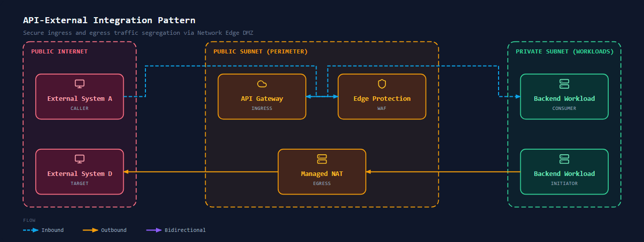Select the PRIVATE SUBNET (WORKLOADS) zone heading
The image size is (644, 242).
click(x=565, y=51)
